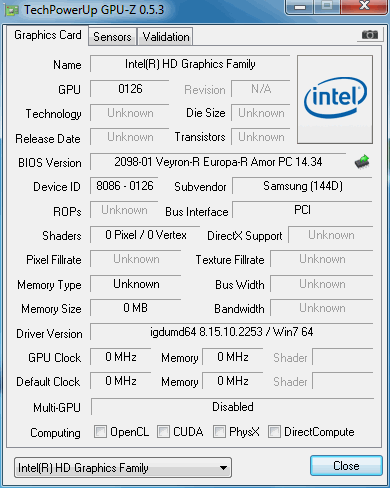Click the Default Clock row Shader field
The image size is (390, 488).
click(342, 381)
